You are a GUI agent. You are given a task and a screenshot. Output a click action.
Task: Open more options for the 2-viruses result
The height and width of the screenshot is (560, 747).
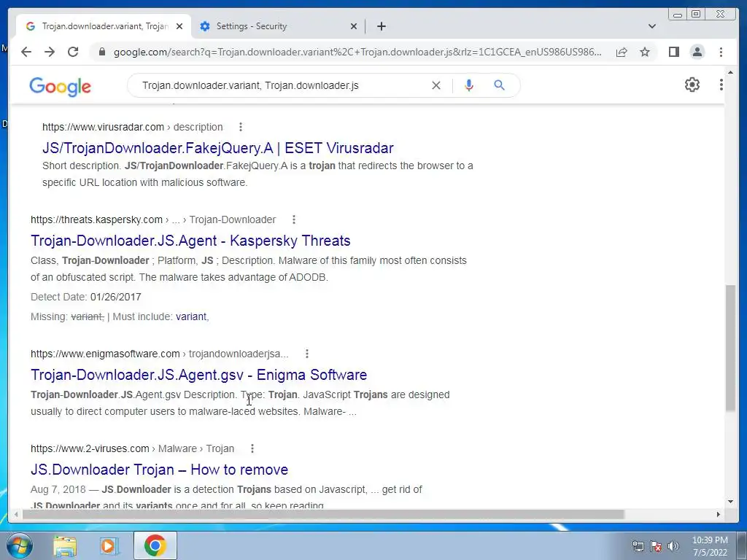pos(252,448)
